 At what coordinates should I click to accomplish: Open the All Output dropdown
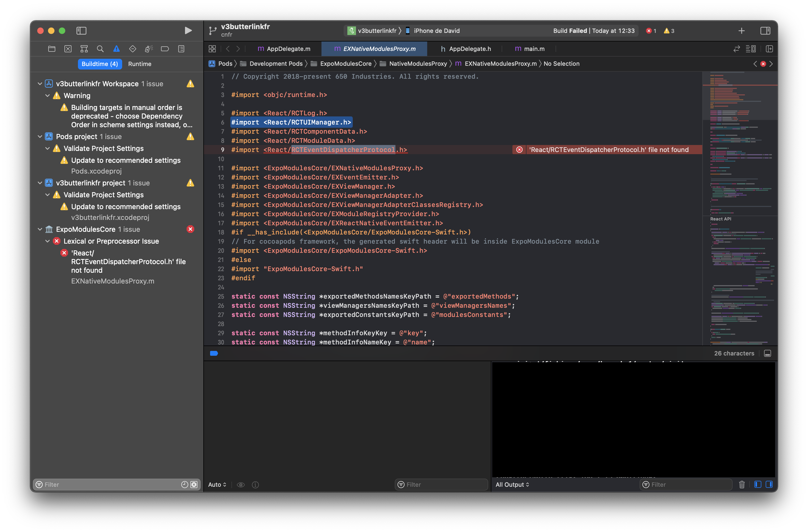point(512,485)
